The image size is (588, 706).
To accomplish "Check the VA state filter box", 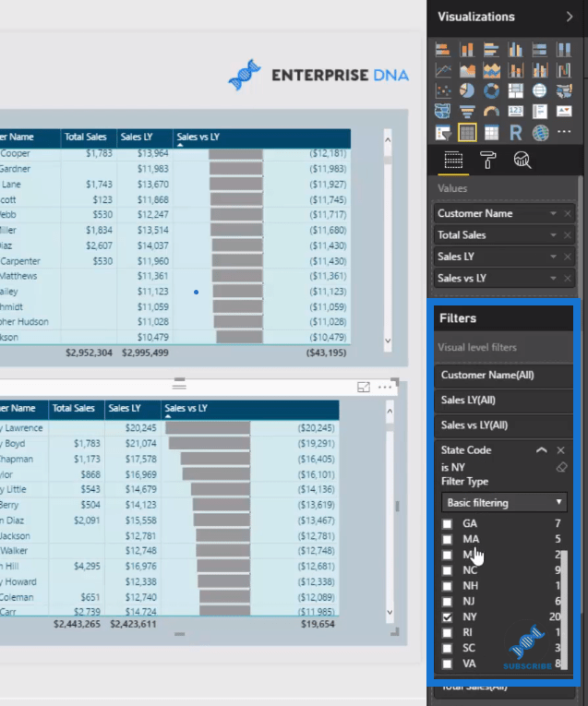I will tap(447, 664).
